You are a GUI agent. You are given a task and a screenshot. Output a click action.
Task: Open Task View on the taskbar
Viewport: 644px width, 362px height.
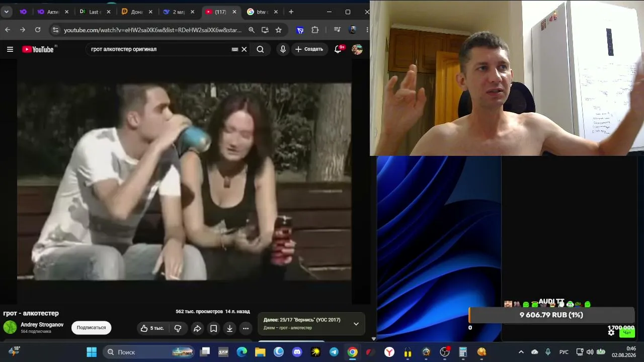tap(205, 352)
